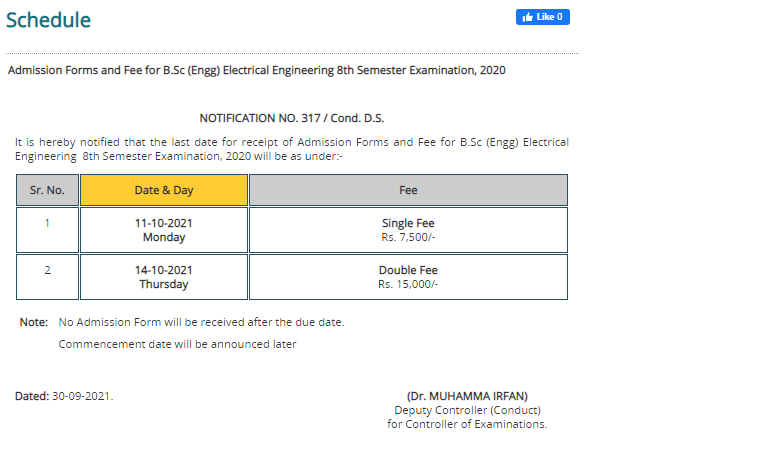This screenshot has width=759, height=451.
Task: Select the Date & Day column header
Action: coord(164,190)
